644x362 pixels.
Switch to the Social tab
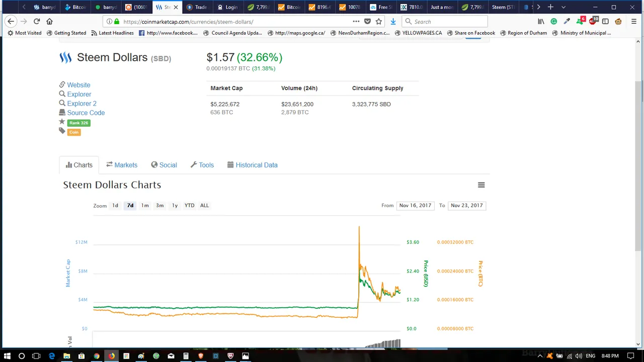point(164,165)
